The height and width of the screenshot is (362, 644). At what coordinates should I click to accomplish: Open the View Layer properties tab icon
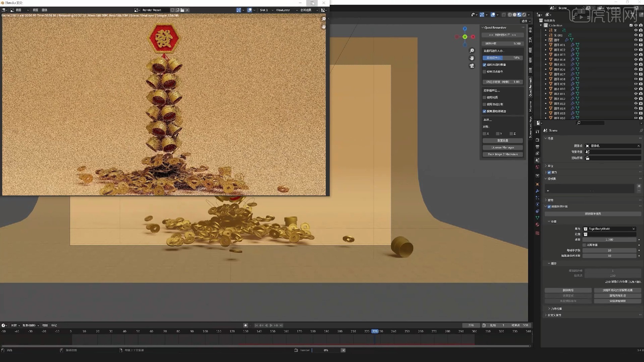tap(537, 154)
